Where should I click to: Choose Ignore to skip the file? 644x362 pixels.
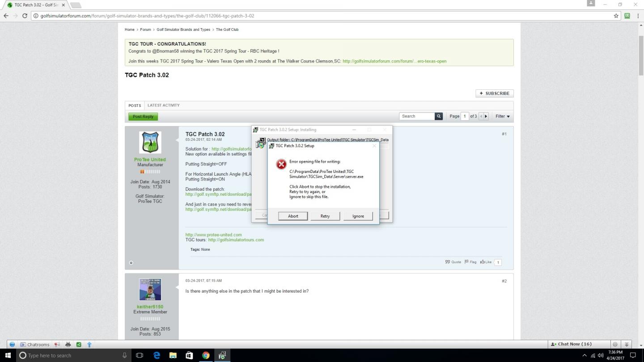click(358, 216)
